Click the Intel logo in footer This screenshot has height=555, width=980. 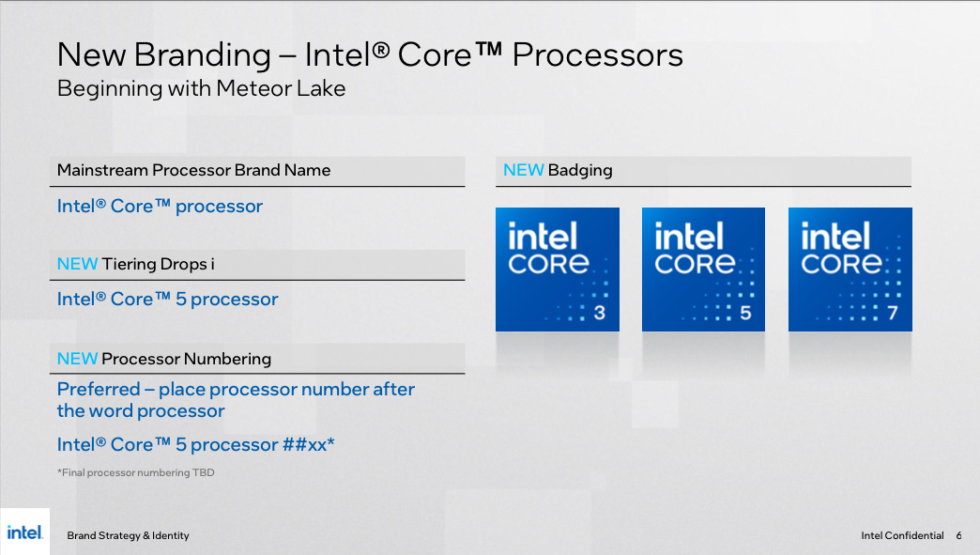[24, 532]
